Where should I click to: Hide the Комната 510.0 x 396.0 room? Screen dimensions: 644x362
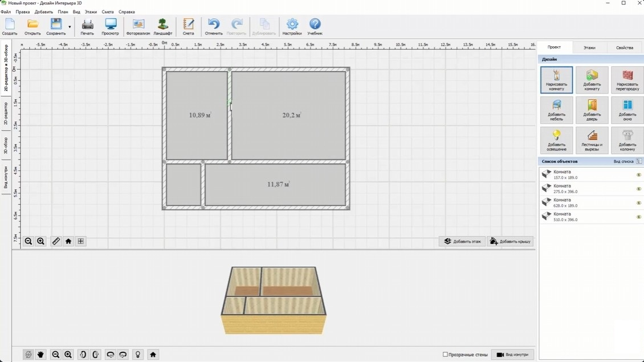639,217
